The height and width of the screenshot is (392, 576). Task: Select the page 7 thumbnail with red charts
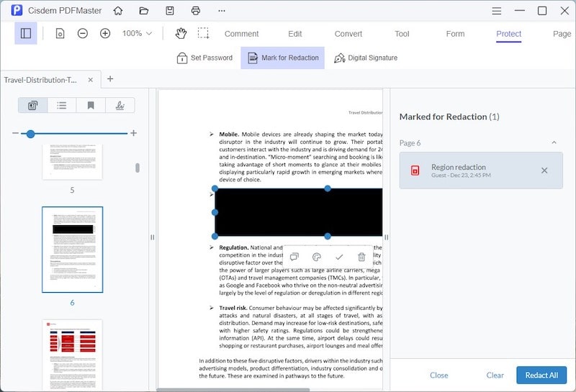pos(73,355)
